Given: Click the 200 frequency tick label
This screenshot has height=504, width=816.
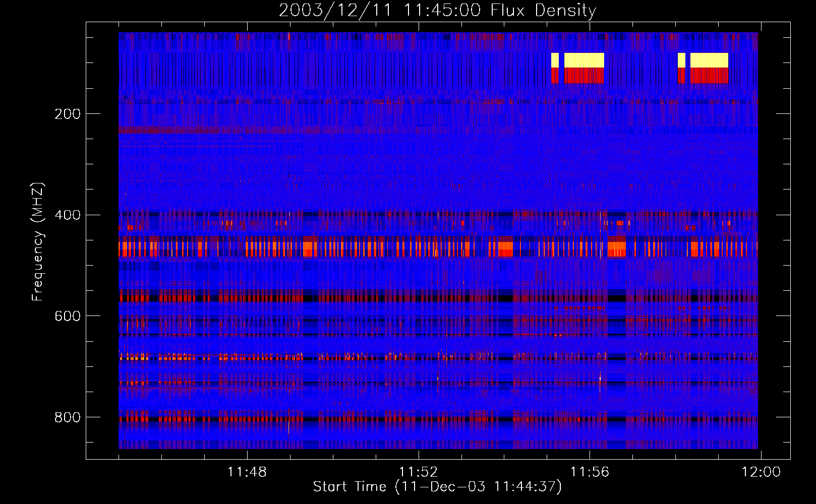Looking at the screenshot, I should pyautogui.click(x=68, y=114).
